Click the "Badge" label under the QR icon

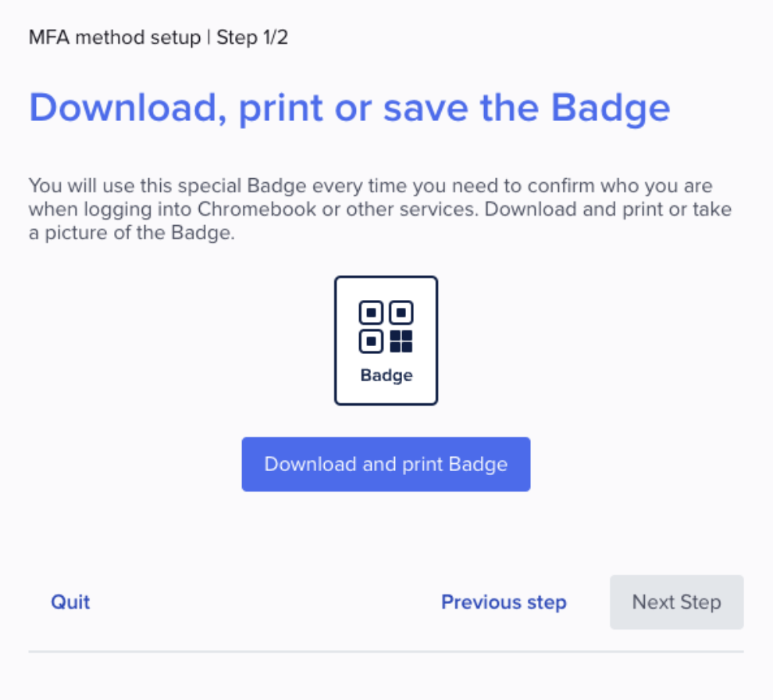point(386,375)
